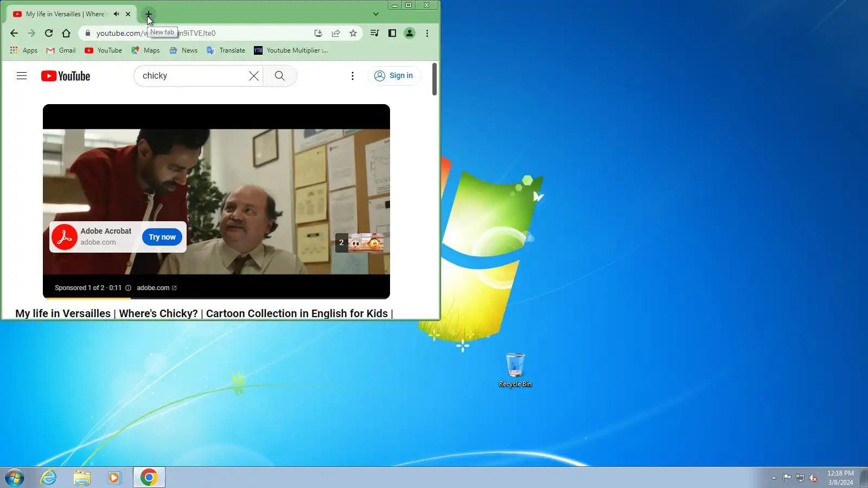The height and width of the screenshot is (488, 868).
Task: Install YouTube app from address bar
Action: click(318, 33)
